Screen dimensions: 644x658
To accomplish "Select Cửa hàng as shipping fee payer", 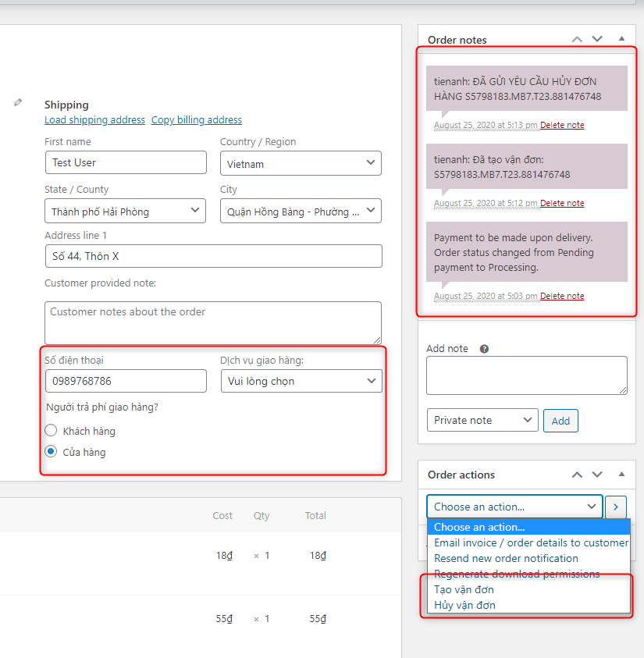I will (x=51, y=451).
